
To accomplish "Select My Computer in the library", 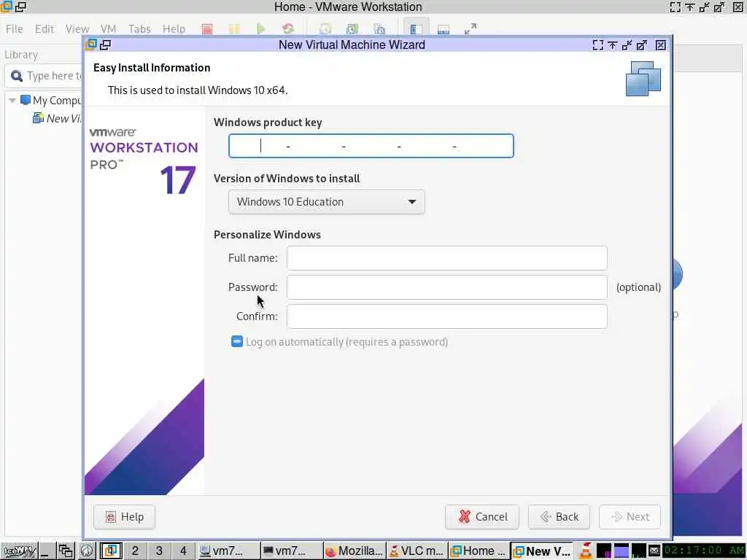I will [x=52, y=101].
